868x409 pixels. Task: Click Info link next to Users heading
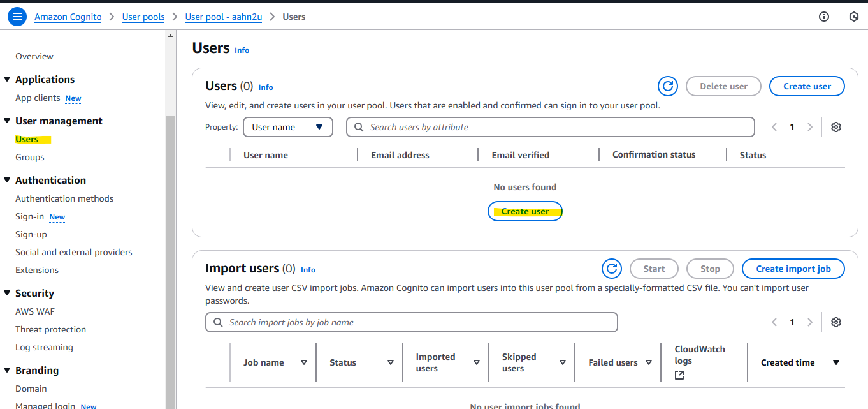click(242, 50)
